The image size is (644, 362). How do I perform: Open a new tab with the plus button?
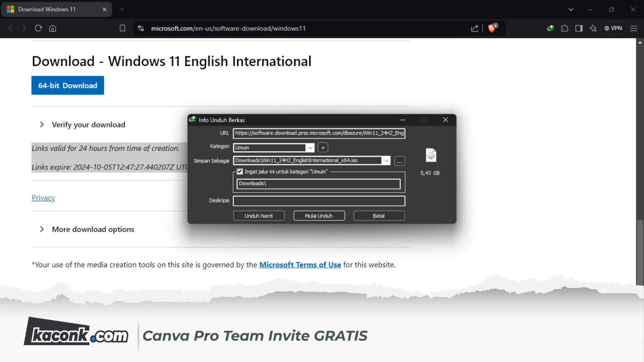point(122,9)
